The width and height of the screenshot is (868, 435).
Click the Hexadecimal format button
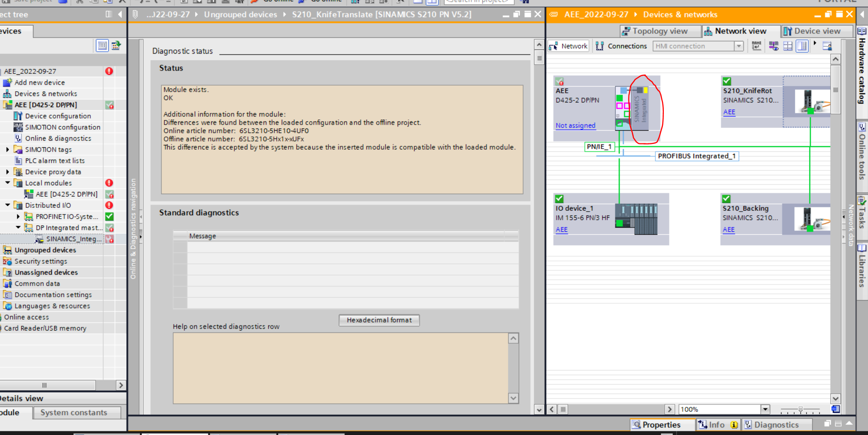pyautogui.click(x=379, y=320)
